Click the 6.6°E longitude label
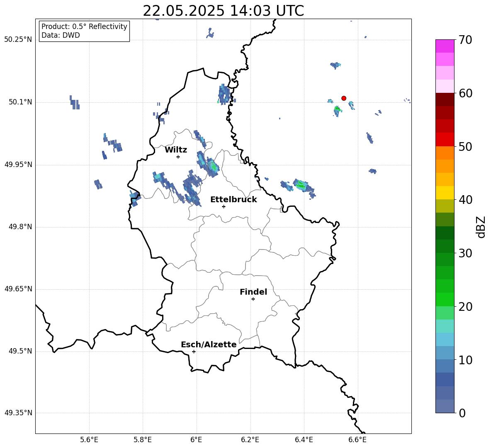 point(357,440)
